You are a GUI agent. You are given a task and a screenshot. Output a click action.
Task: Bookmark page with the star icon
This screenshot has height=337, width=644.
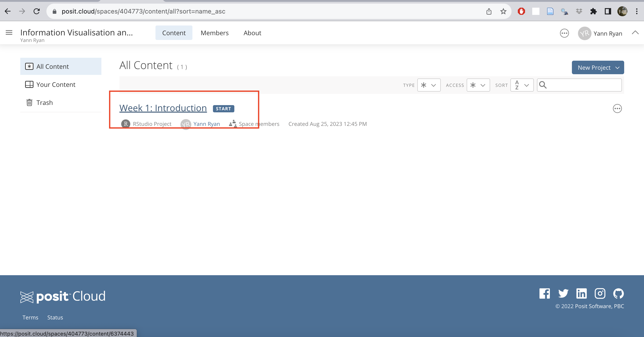tap(503, 11)
